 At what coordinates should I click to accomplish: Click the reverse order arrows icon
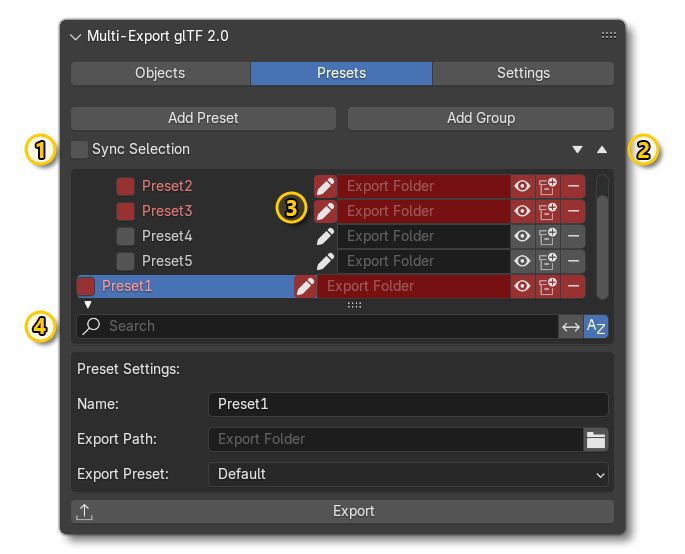pyautogui.click(x=571, y=327)
